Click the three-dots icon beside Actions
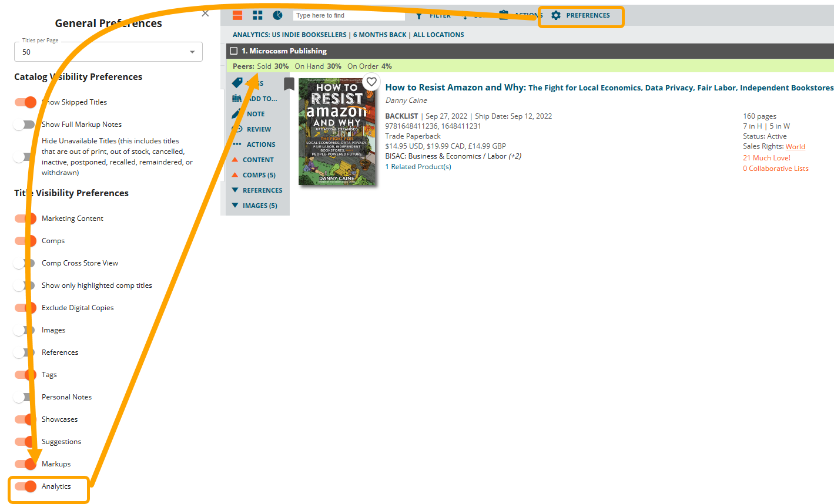 (237, 145)
